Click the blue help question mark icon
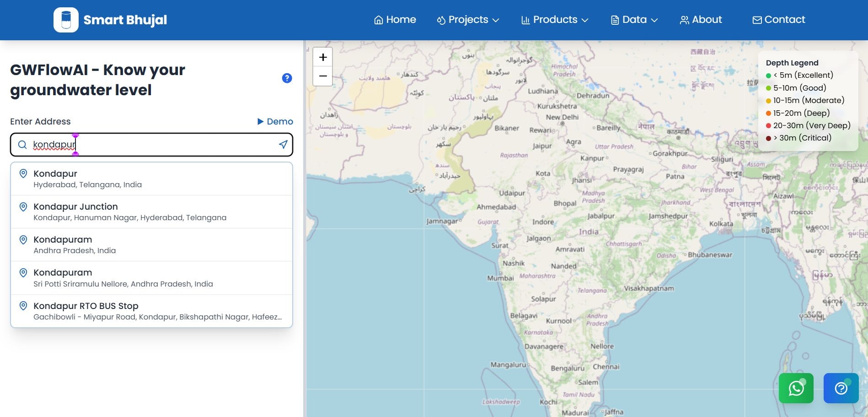This screenshot has height=417, width=868. [x=287, y=78]
